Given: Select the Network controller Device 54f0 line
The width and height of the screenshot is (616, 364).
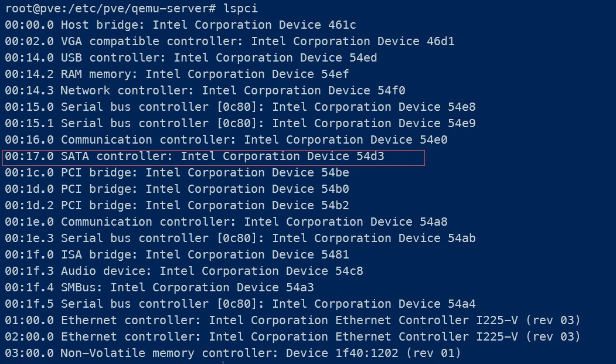Looking at the screenshot, I should click(x=205, y=90).
